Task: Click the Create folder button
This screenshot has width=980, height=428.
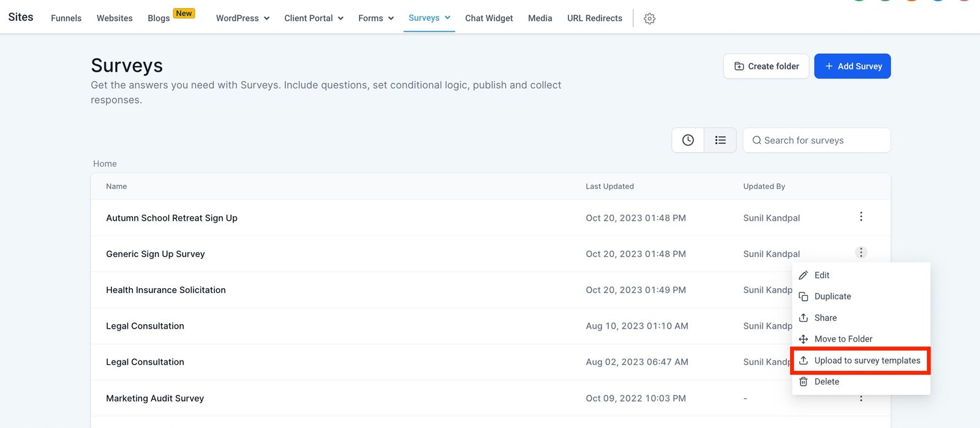Action: [x=766, y=66]
